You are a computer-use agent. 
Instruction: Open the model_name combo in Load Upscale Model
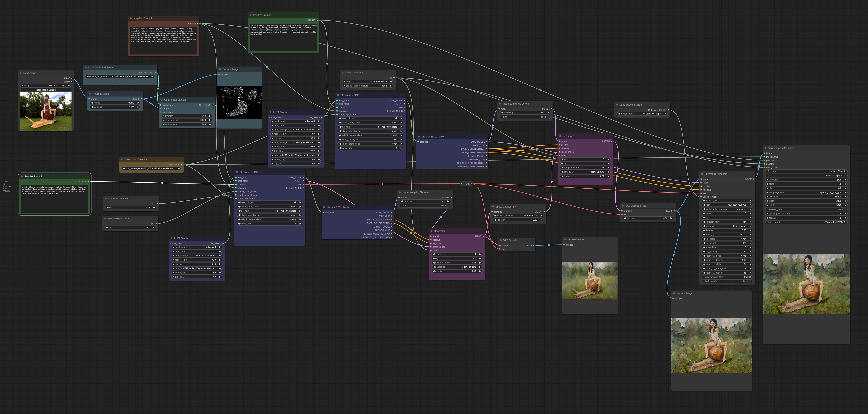[642, 114]
